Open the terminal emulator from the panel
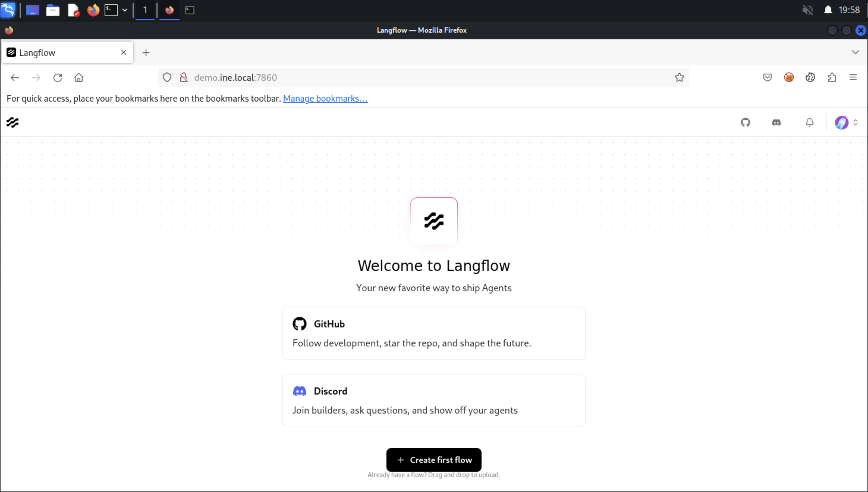 coord(111,10)
